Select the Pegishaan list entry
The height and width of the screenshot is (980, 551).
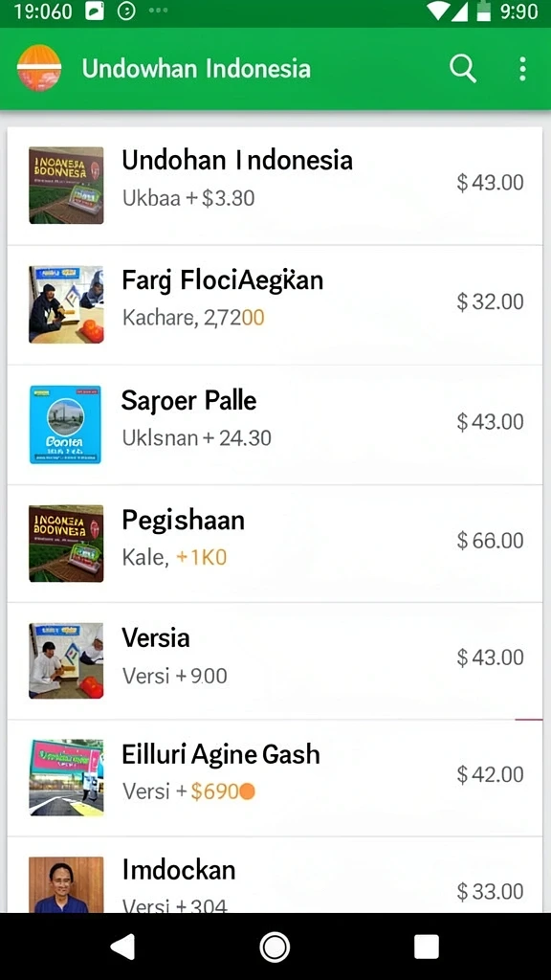275,544
